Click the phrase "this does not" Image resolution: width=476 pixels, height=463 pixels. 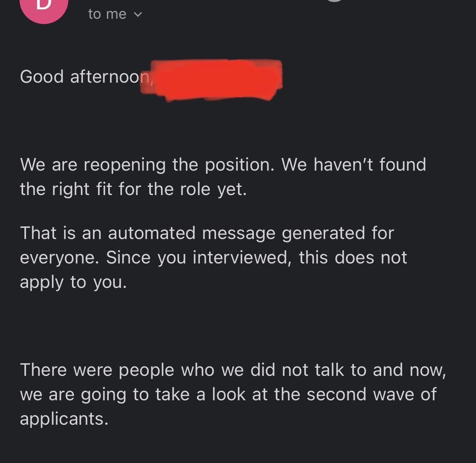coord(353,258)
